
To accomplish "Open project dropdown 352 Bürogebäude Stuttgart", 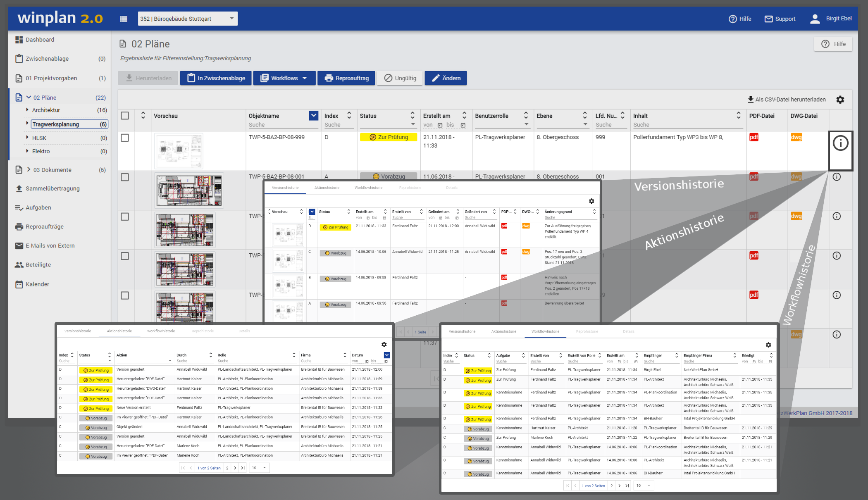I will (188, 19).
